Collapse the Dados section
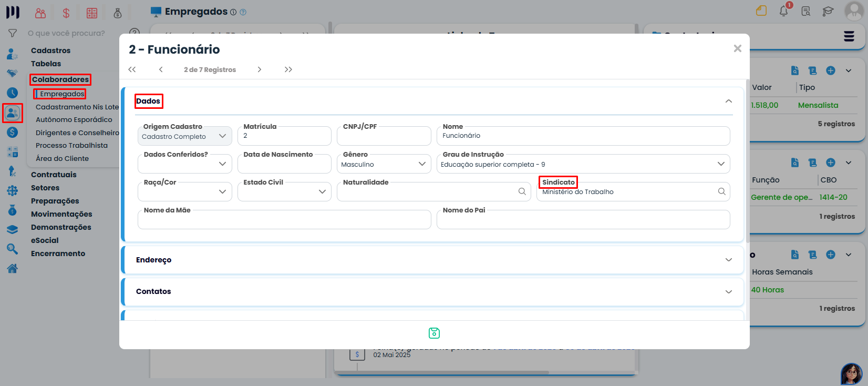This screenshot has height=386, width=868. [x=728, y=101]
